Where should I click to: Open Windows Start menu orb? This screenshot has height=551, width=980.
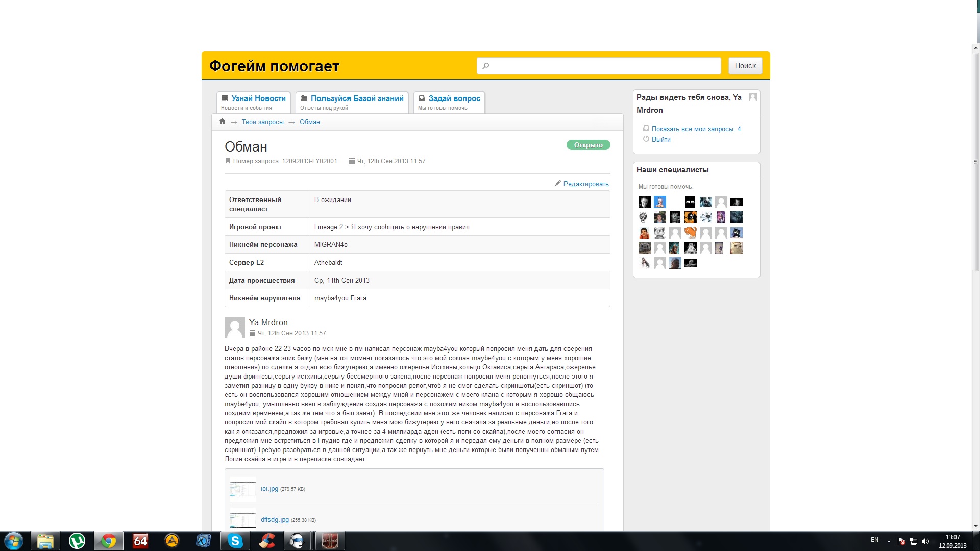coord(14,541)
